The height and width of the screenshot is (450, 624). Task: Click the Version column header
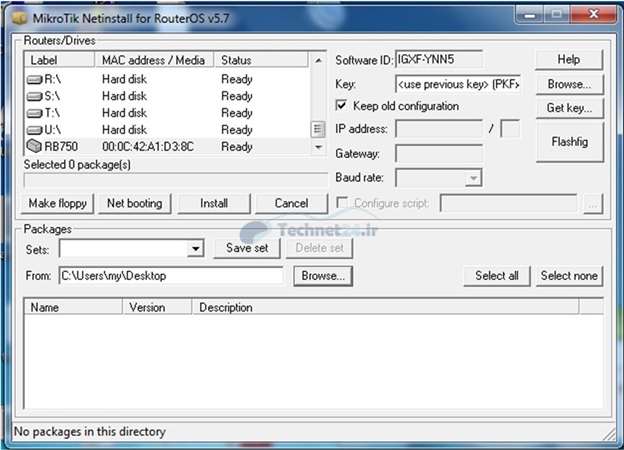(157, 307)
